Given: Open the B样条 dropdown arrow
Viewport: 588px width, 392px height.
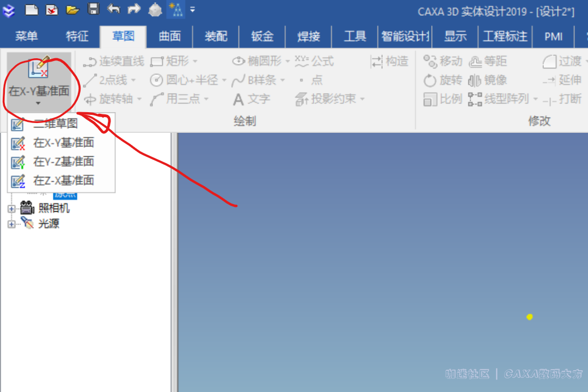Looking at the screenshot, I should [283, 80].
